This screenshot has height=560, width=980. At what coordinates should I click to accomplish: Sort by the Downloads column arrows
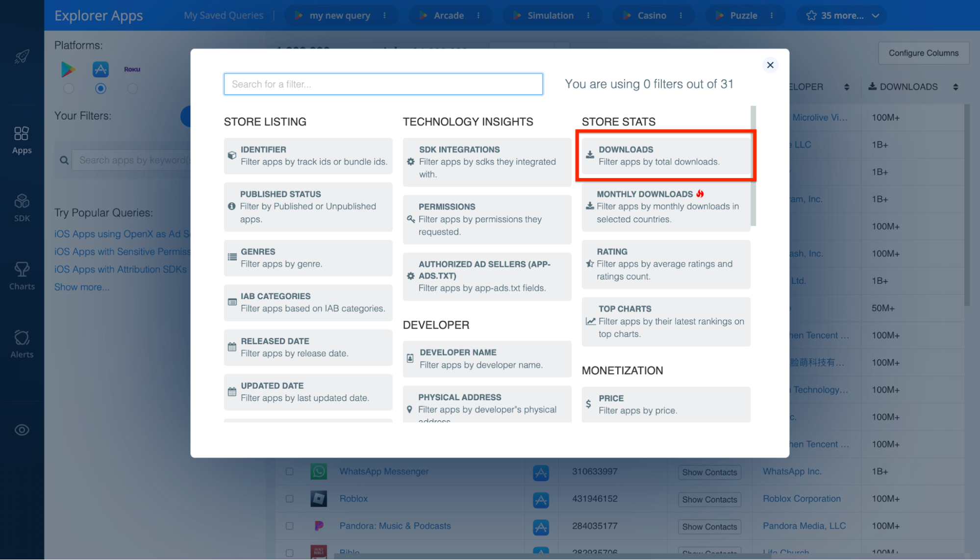coord(955,87)
